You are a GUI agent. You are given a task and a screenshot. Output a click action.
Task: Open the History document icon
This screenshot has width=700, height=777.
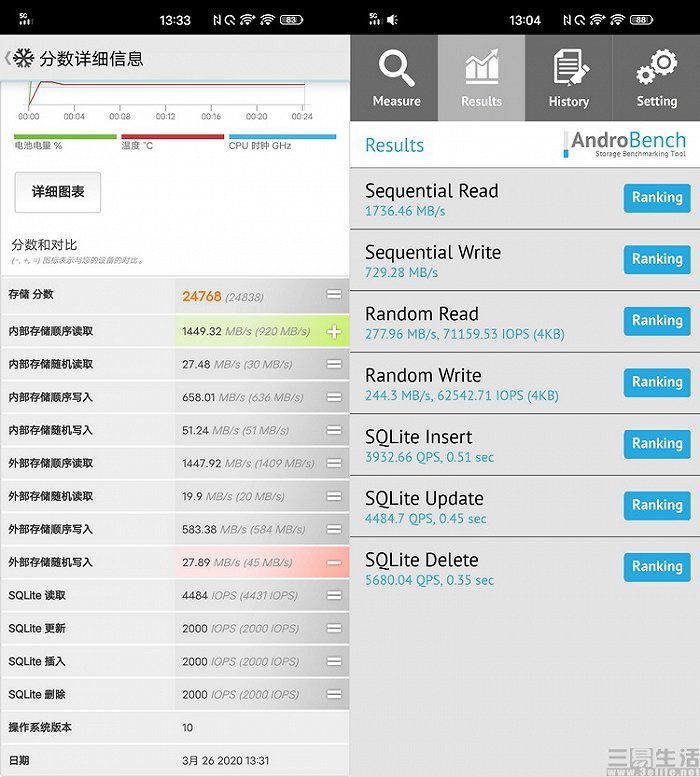click(x=570, y=67)
